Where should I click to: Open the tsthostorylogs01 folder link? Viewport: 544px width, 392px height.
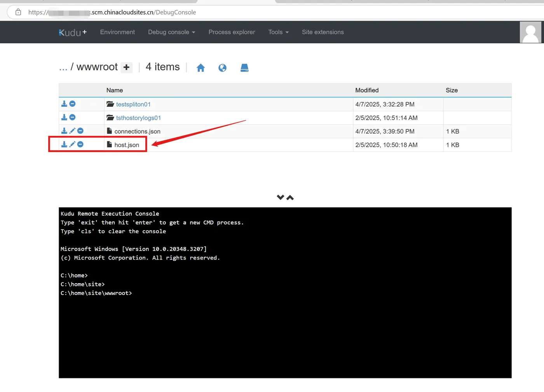point(138,118)
